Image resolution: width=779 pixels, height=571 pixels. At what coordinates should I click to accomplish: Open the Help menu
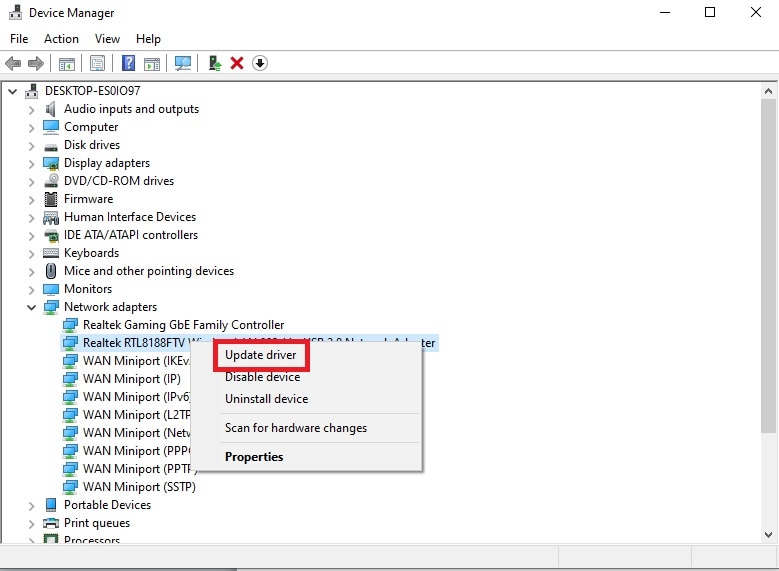click(148, 39)
